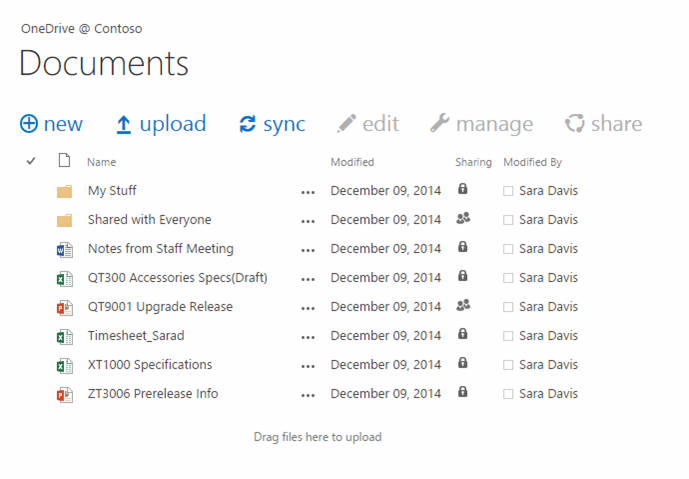The width and height of the screenshot is (689, 479).
Task: Click the PowerPoint icon for ZT3006 Prerelease Info
Action: click(x=65, y=394)
